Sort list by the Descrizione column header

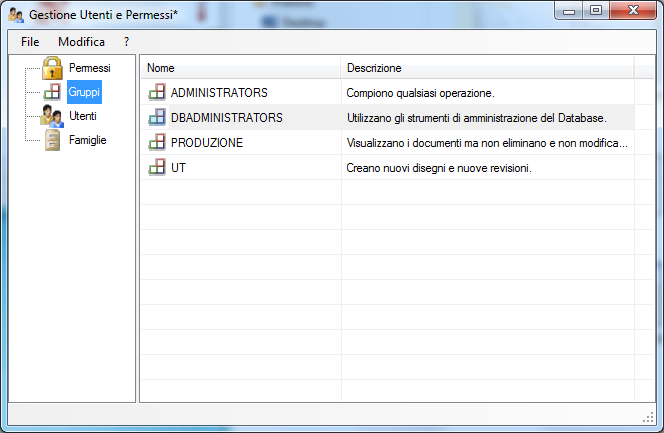coord(487,68)
